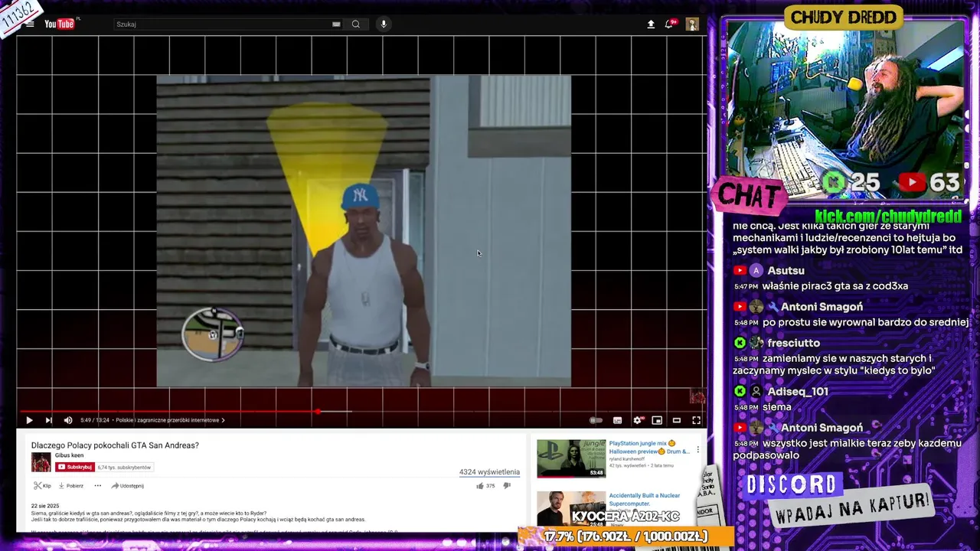Screen dimensions: 980x551
Task: Enter fullscreen mode
Action: (x=696, y=420)
